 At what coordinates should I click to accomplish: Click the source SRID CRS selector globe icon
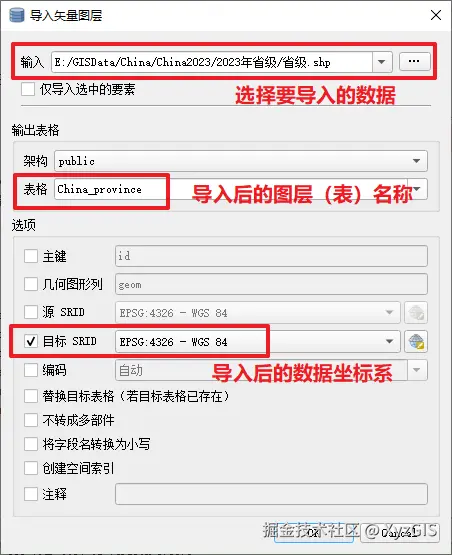pyautogui.click(x=416, y=313)
